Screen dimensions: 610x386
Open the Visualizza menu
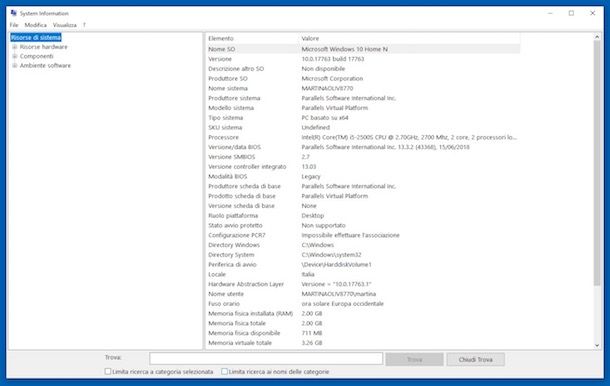pyautogui.click(x=65, y=25)
